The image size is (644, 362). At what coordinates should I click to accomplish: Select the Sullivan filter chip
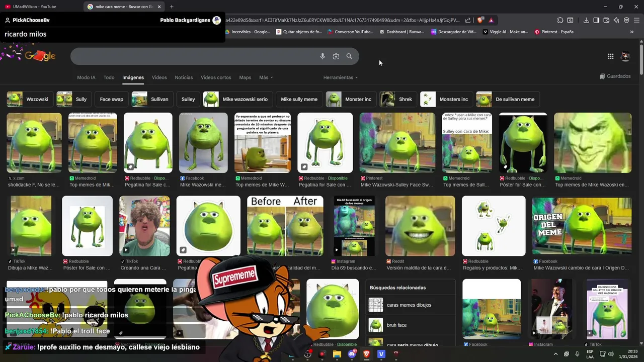tap(152, 99)
